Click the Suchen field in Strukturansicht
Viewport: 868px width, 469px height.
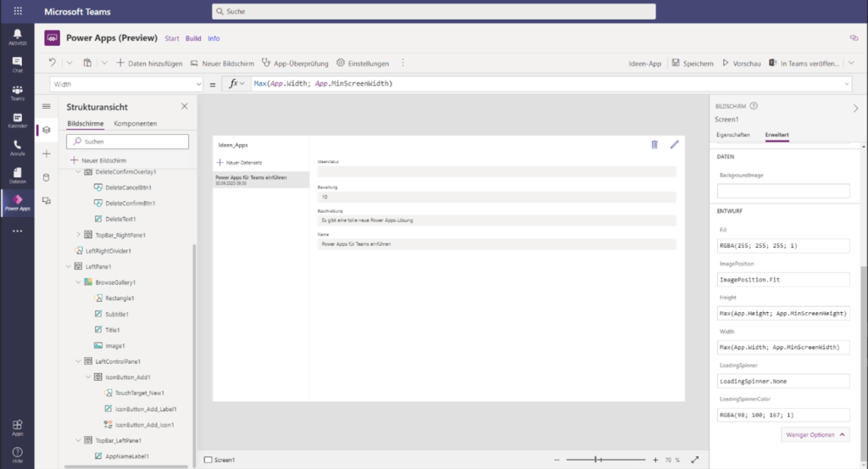[127, 141]
